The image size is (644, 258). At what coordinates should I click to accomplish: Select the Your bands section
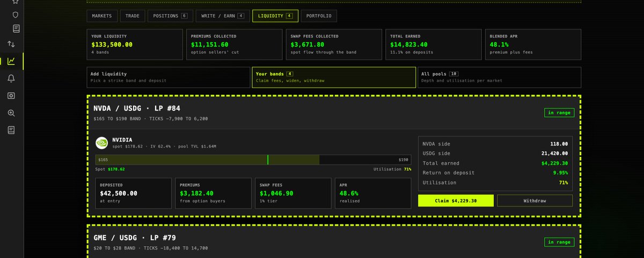[x=334, y=77]
